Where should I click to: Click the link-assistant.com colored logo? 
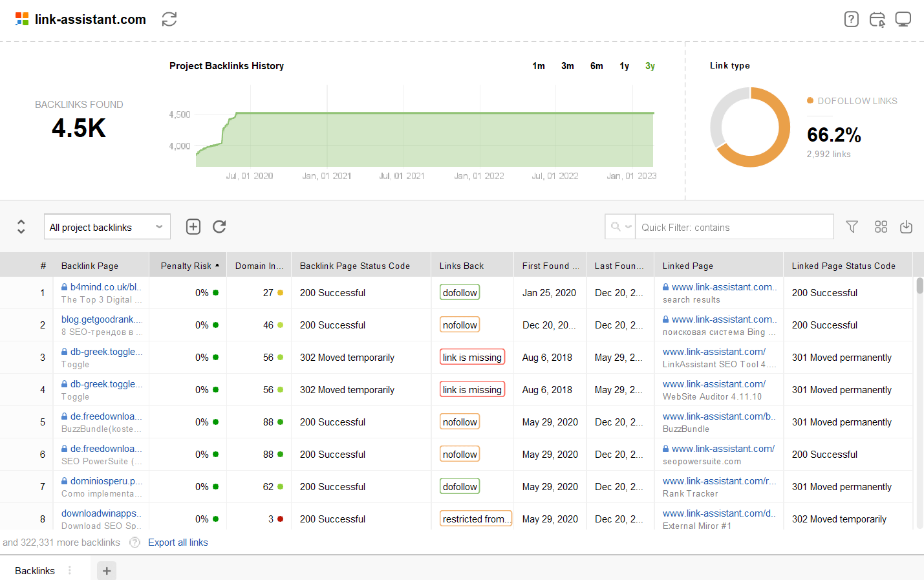tap(22, 19)
